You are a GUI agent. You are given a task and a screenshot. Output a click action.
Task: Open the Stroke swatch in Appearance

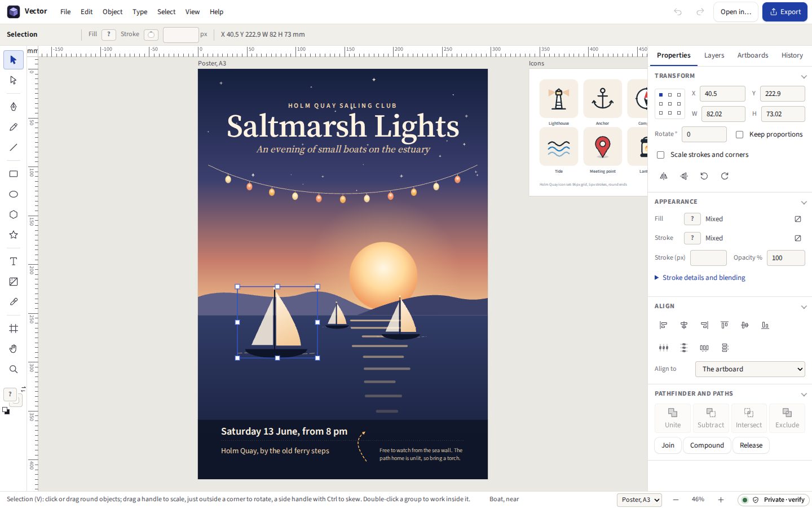point(692,238)
